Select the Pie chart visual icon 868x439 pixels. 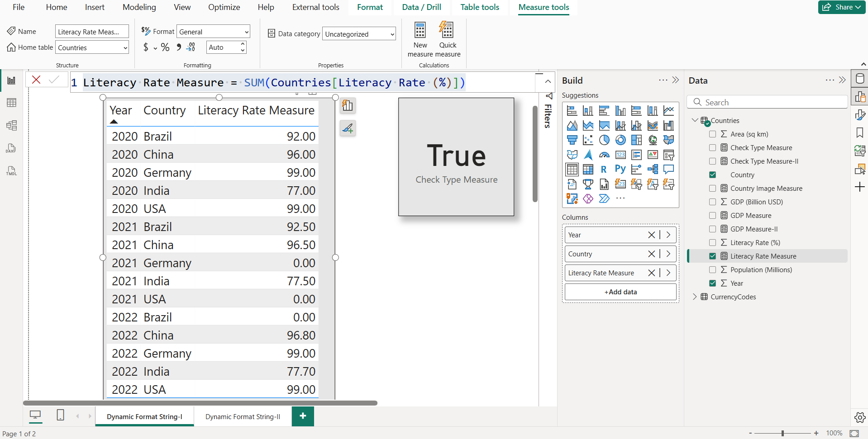coord(605,140)
